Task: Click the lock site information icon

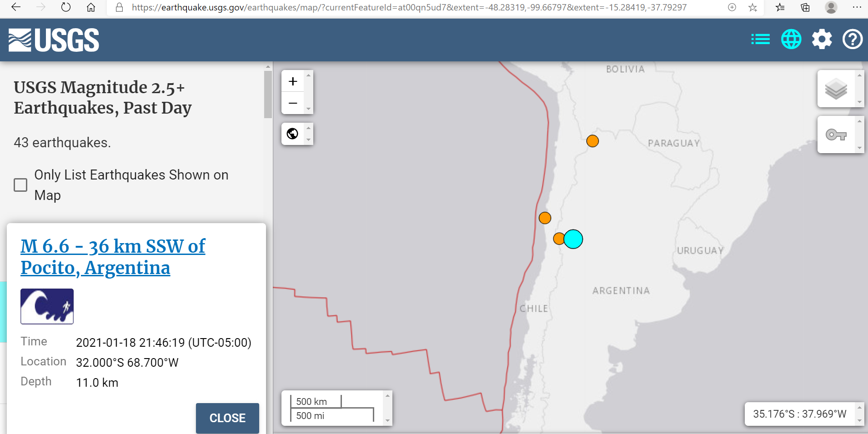Action: click(x=119, y=7)
